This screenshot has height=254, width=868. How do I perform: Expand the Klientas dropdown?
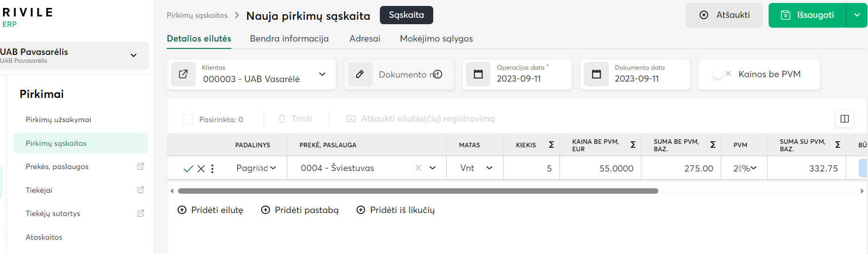[x=322, y=74]
